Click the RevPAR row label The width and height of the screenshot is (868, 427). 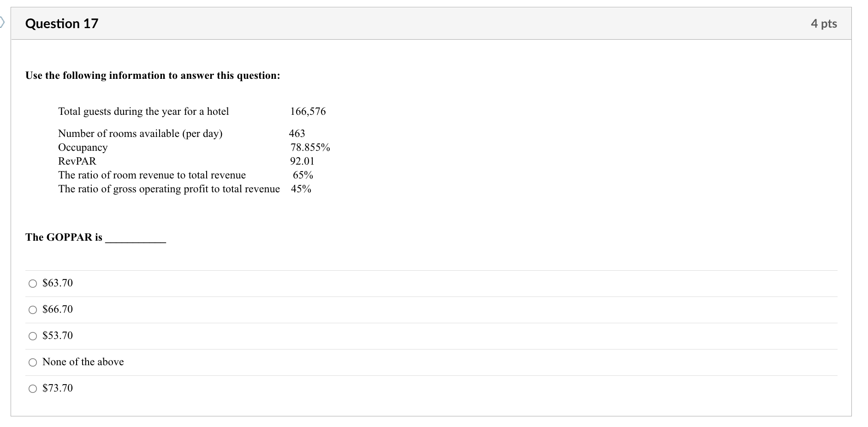pos(77,161)
